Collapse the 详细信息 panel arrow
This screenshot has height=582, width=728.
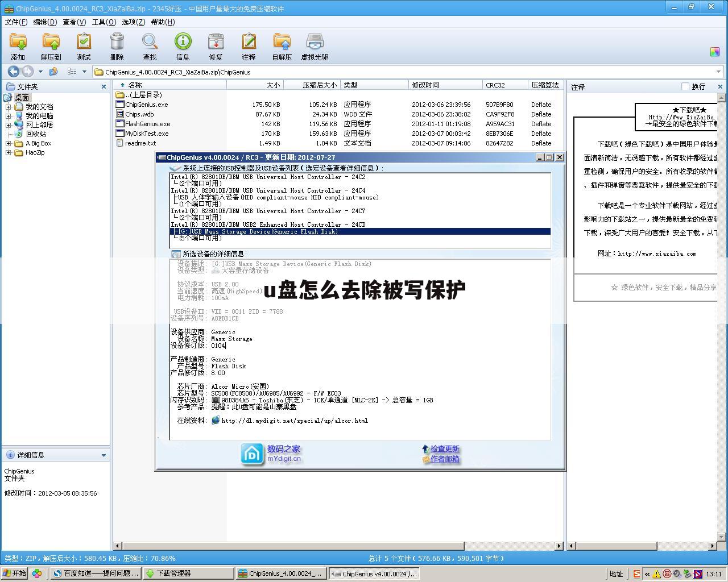[104, 455]
